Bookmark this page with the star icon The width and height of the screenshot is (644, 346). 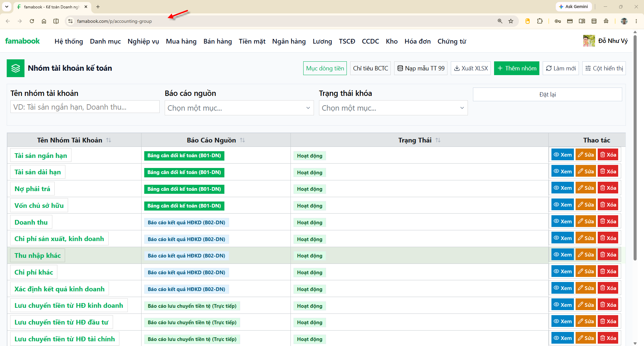click(x=511, y=21)
